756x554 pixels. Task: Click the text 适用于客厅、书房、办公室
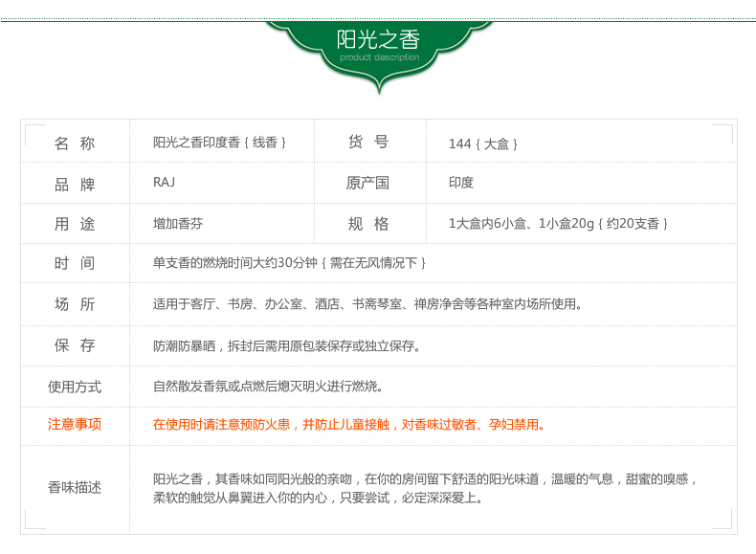(228, 304)
